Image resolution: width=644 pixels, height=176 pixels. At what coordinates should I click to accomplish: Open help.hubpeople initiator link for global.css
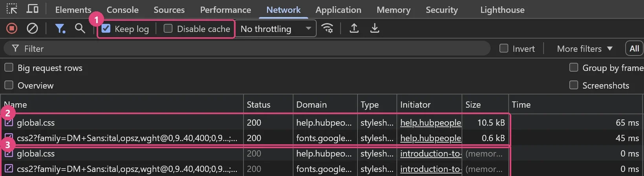click(430, 123)
